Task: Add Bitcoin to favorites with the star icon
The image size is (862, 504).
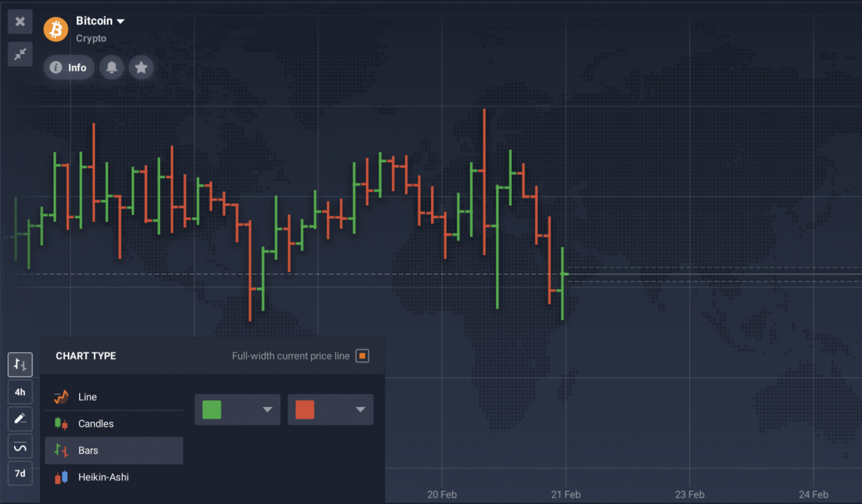Action: click(141, 67)
